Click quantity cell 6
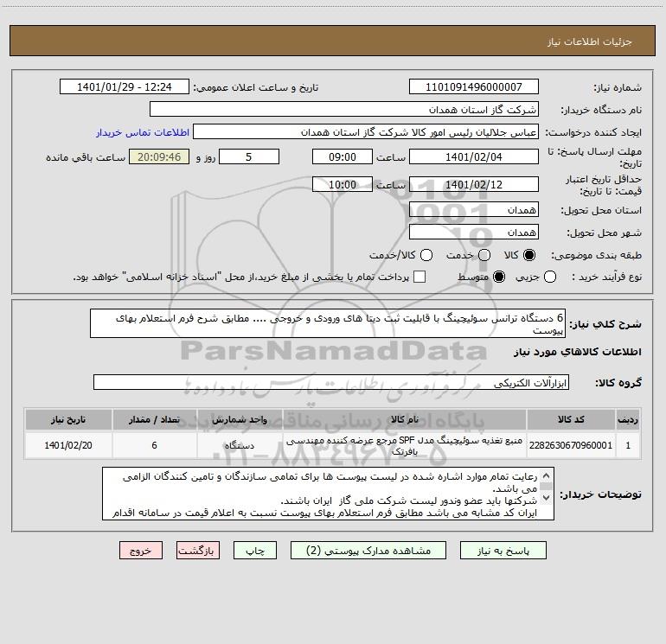 click(154, 445)
